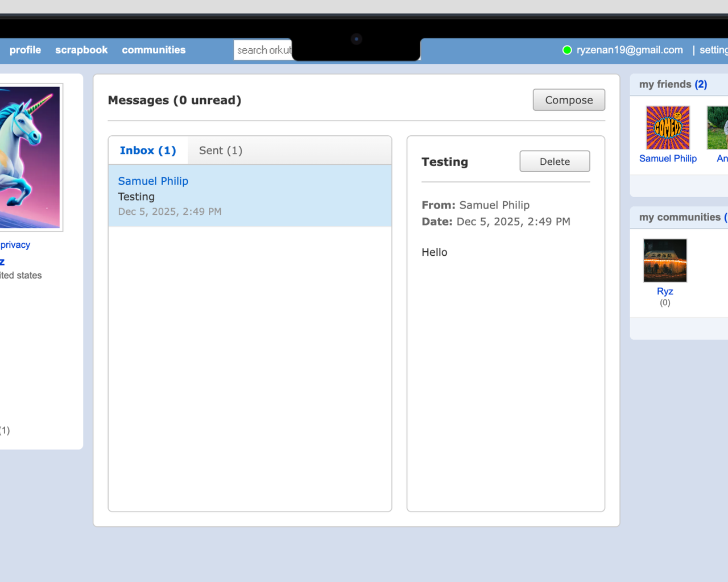Expand the my friends (2) panel

coord(673,84)
